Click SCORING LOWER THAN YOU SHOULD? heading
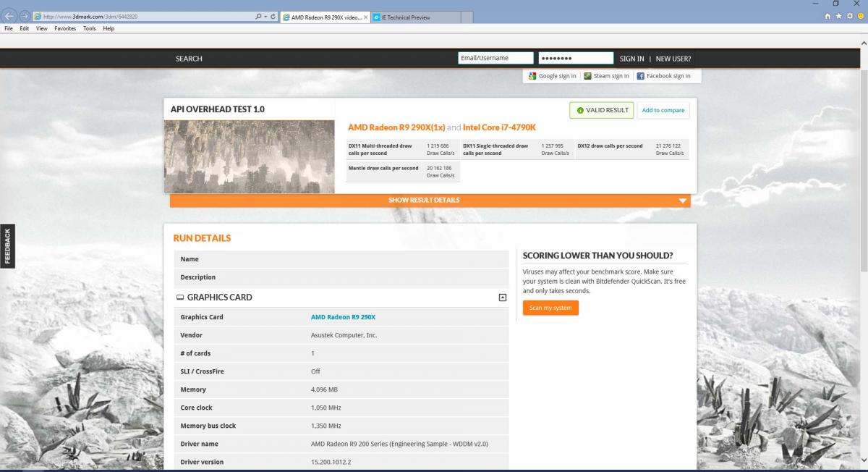The width and height of the screenshot is (868, 472). point(597,256)
